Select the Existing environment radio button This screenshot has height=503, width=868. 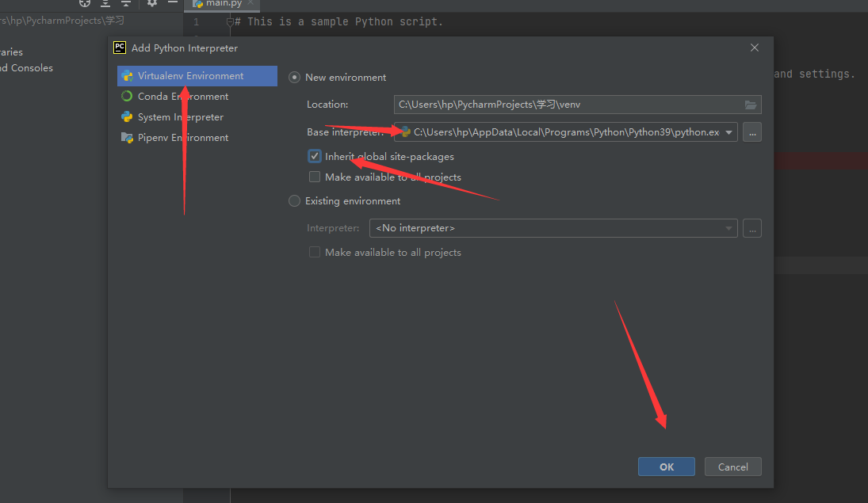click(295, 201)
